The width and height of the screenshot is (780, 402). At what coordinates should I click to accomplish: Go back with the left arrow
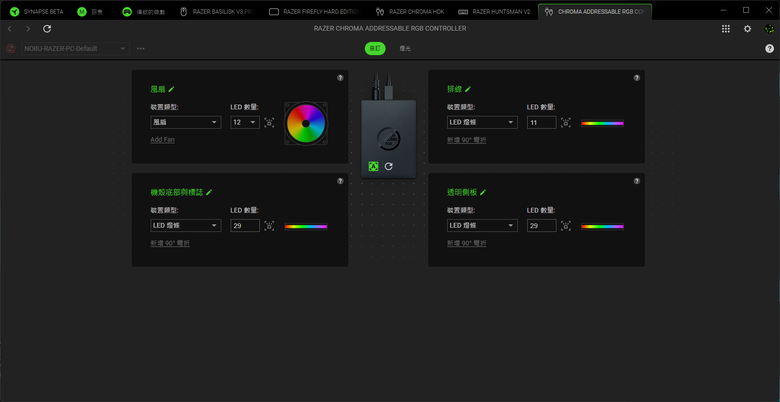pos(9,29)
